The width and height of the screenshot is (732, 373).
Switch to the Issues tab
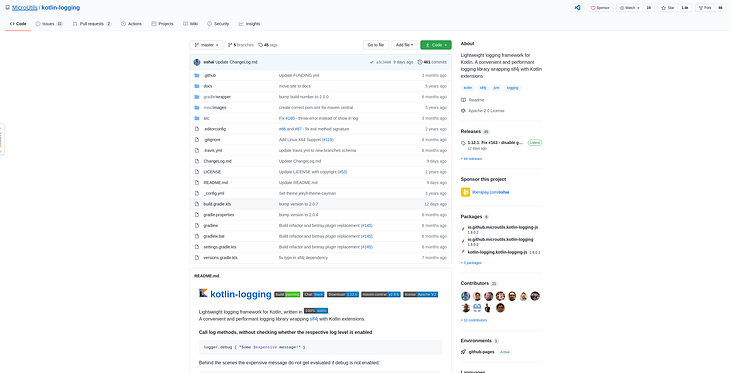click(x=49, y=24)
